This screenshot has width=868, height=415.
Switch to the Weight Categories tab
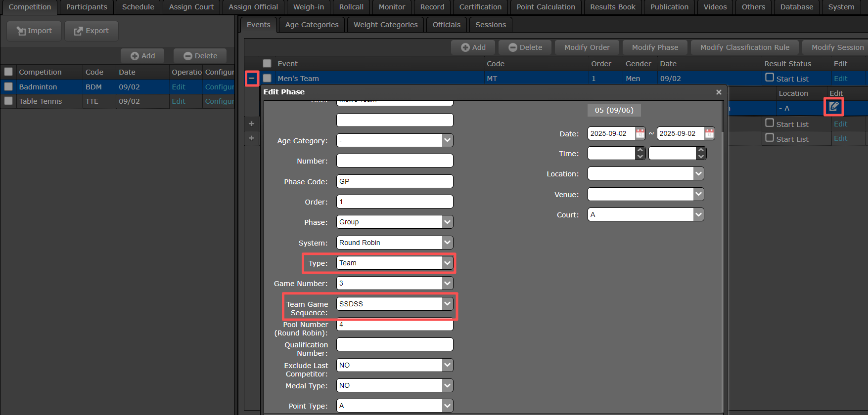point(385,25)
